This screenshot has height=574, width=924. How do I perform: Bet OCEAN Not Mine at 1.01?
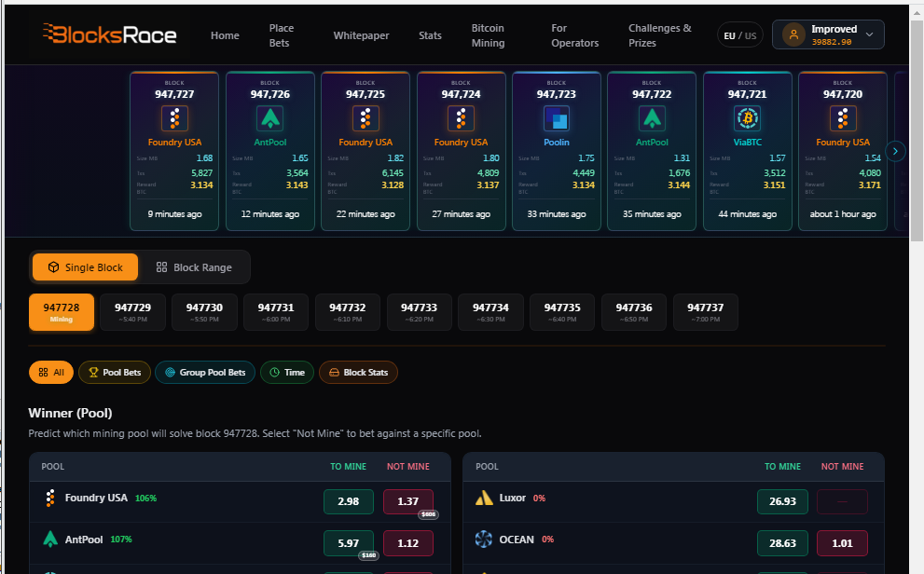pyautogui.click(x=842, y=543)
